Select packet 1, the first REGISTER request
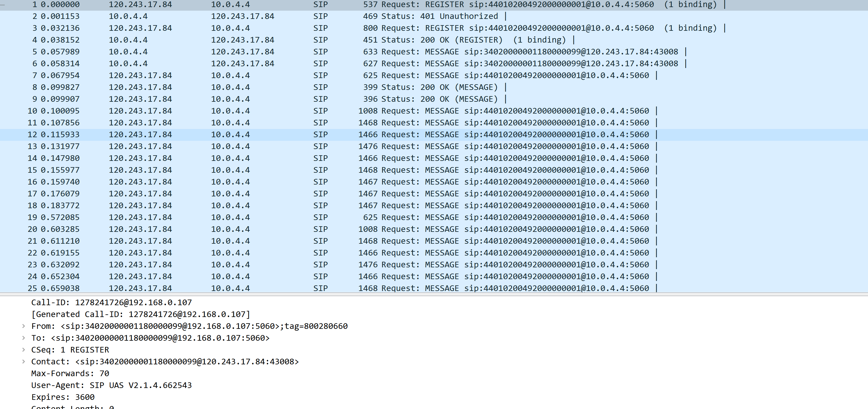The image size is (868, 409). coord(202,4)
